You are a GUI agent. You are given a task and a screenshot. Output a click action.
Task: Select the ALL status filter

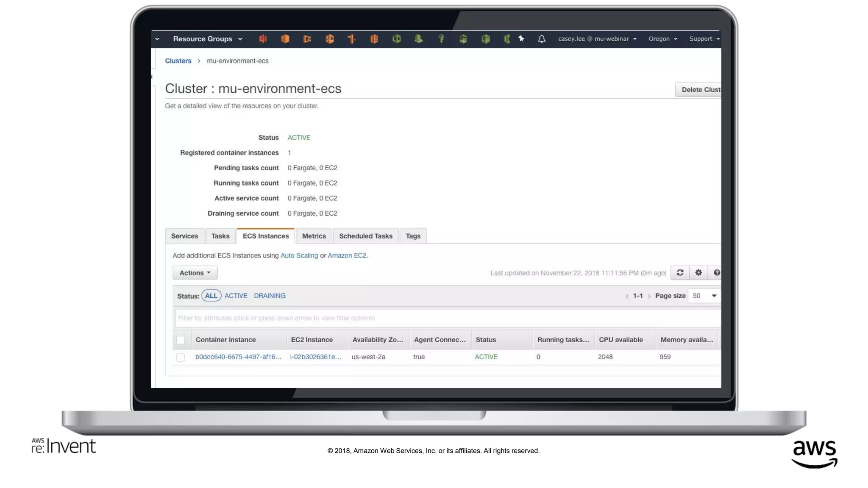click(x=211, y=296)
